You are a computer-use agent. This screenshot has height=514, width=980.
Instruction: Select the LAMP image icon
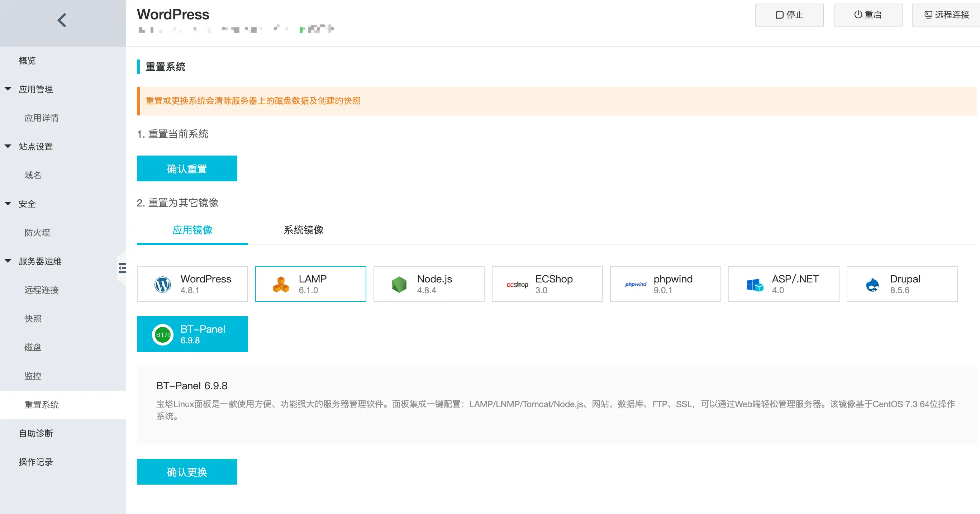point(281,284)
